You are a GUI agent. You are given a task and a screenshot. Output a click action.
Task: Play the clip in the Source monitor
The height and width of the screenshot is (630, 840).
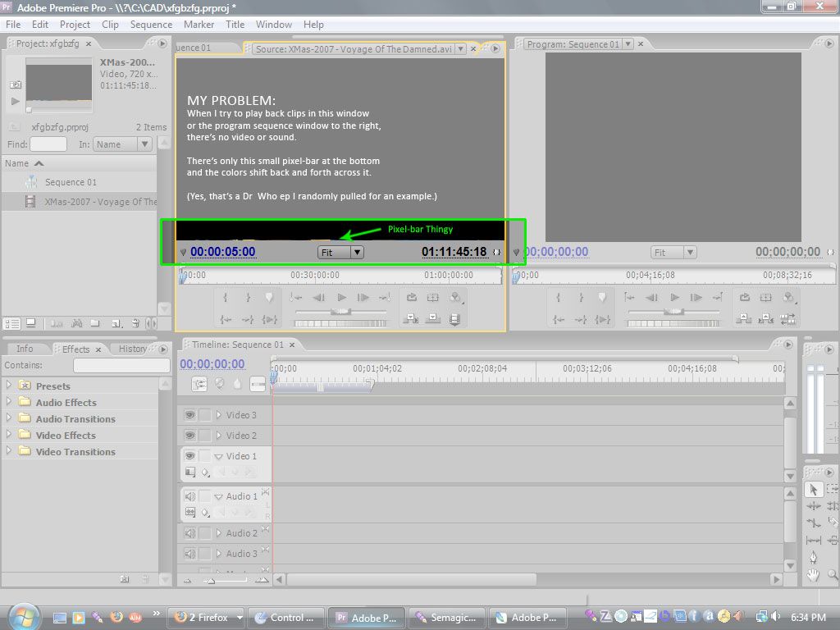click(341, 297)
